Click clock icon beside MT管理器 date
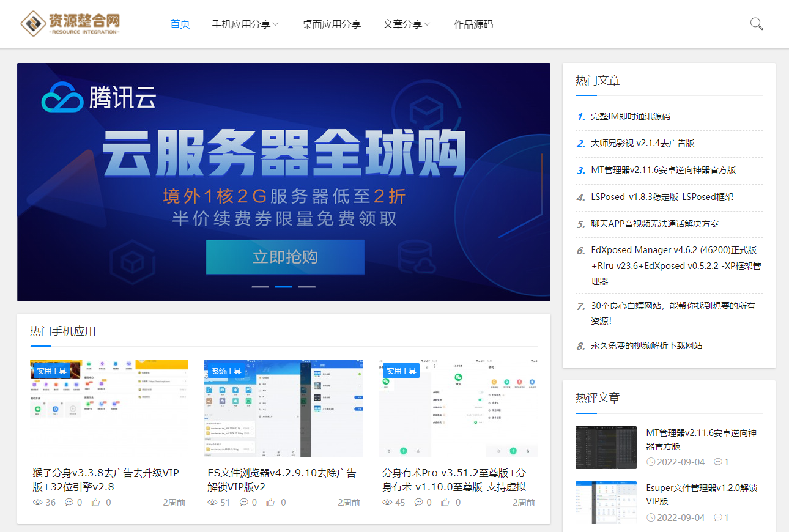 [x=651, y=462]
